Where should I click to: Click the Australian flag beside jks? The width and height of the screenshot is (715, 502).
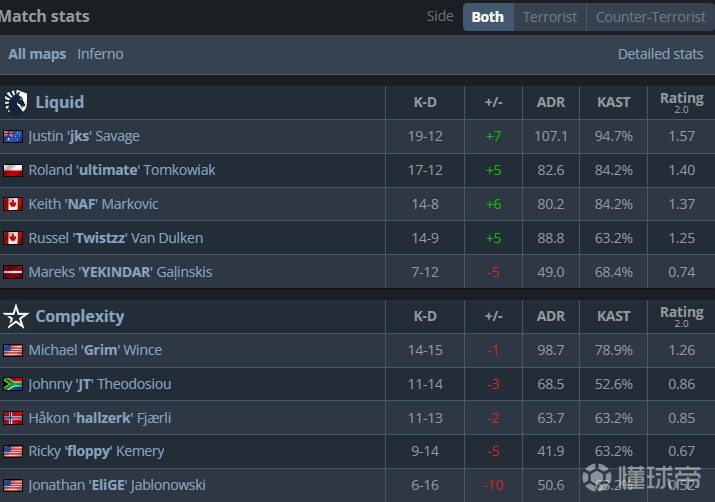click(13, 137)
